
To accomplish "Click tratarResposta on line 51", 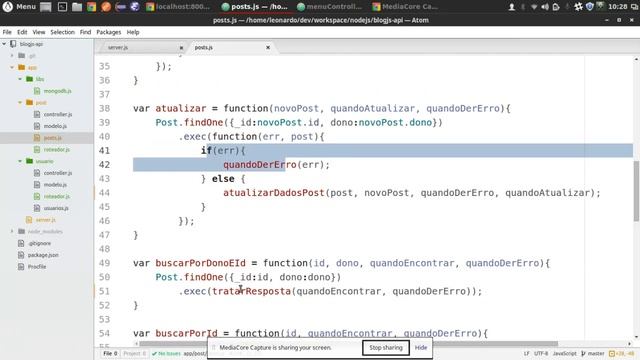I will (x=251, y=291).
